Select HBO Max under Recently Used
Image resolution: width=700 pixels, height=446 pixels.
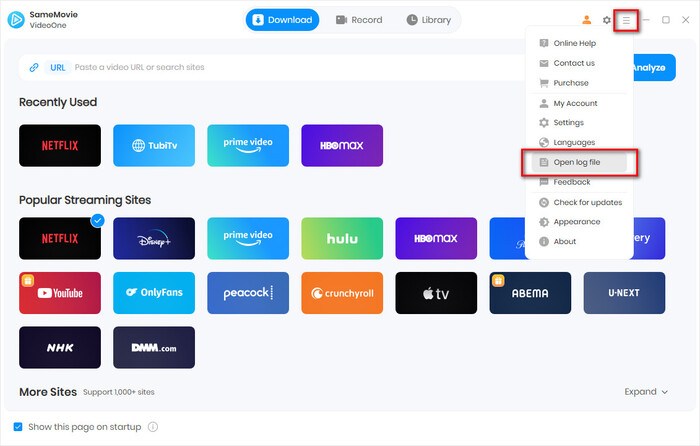click(342, 146)
